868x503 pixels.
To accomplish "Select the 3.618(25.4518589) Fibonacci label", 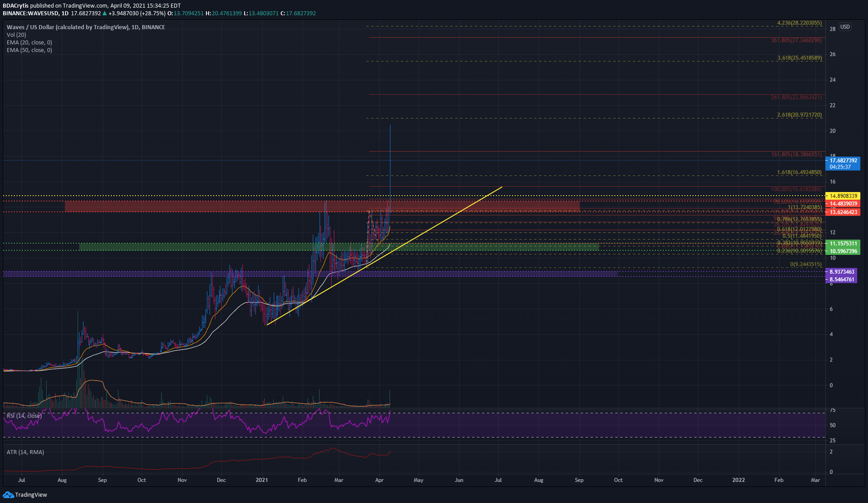I will tap(799, 58).
